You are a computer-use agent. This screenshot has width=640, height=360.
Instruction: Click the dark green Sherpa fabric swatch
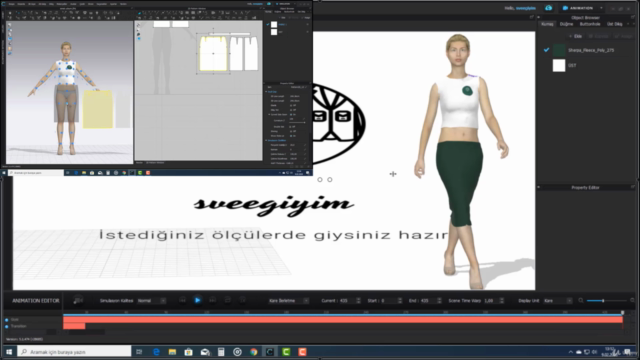[559, 50]
